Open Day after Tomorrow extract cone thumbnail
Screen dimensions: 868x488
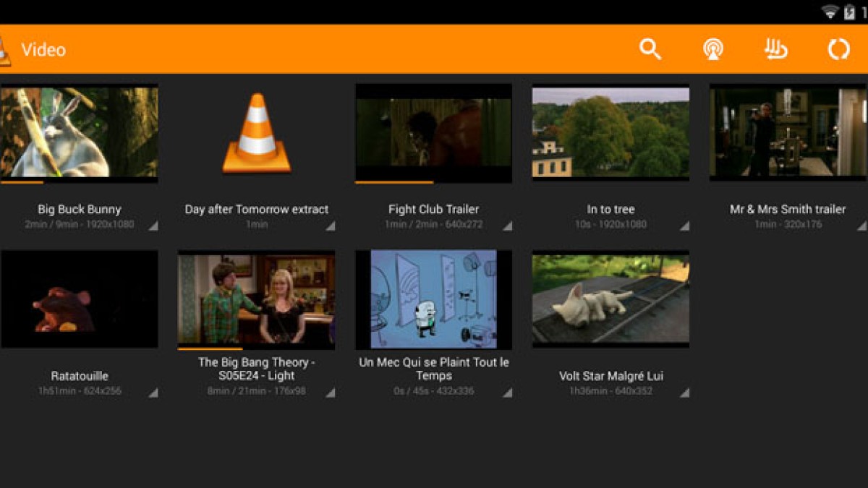click(x=257, y=133)
